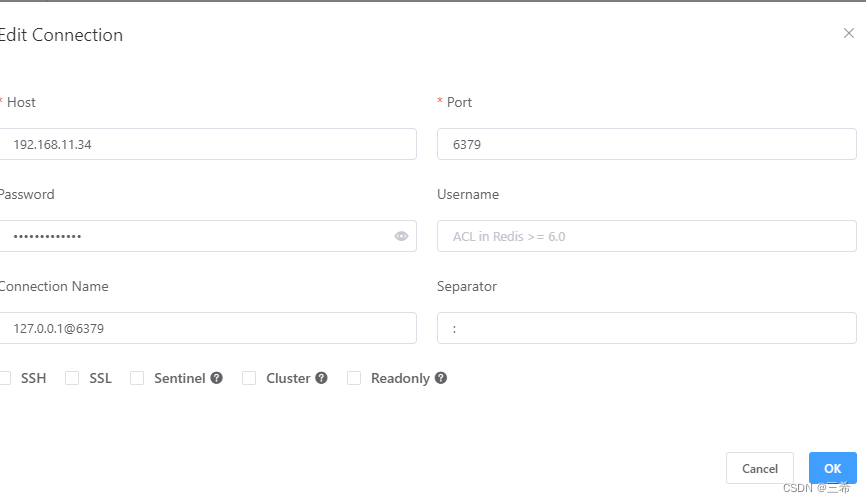
Task: Enable the SSH checkbox
Action: coord(5,378)
